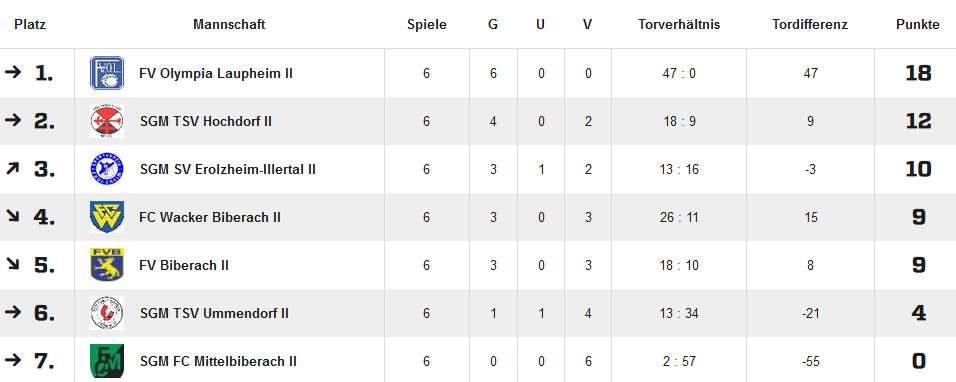Select the Punkte column header
The height and width of the screenshot is (382, 956).
tap(918, 25)
